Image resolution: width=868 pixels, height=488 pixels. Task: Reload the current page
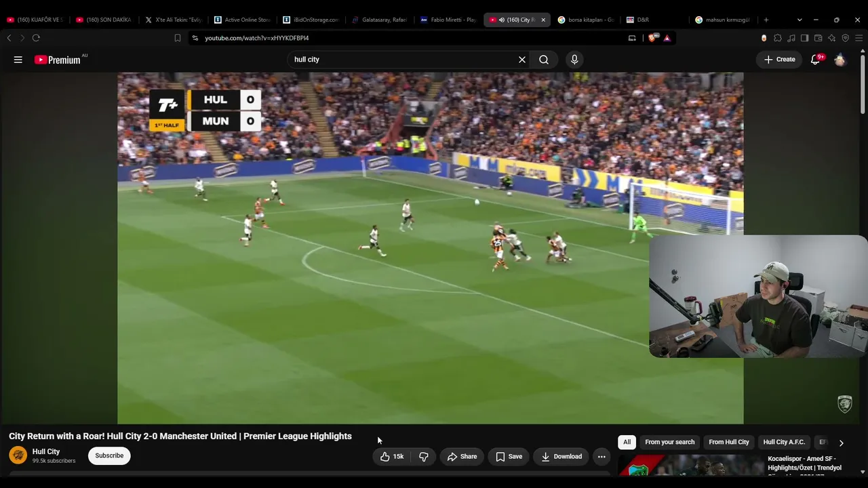pos(36,38)
